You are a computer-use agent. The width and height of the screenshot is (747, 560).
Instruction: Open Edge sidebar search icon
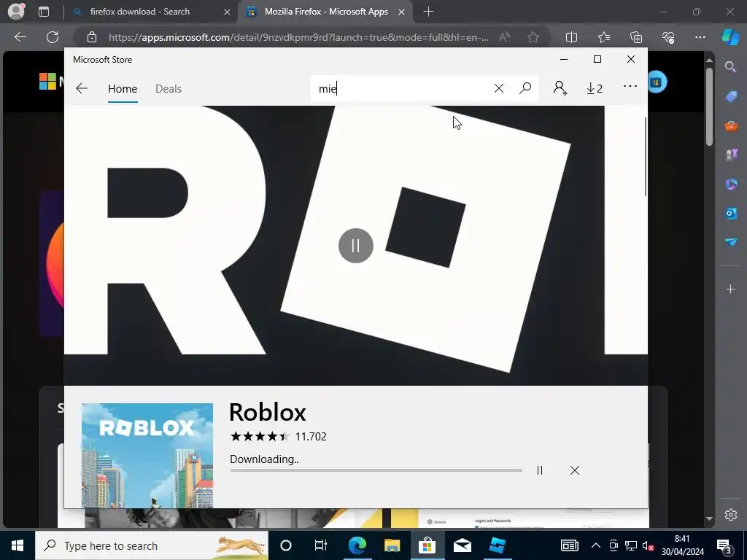730,67
